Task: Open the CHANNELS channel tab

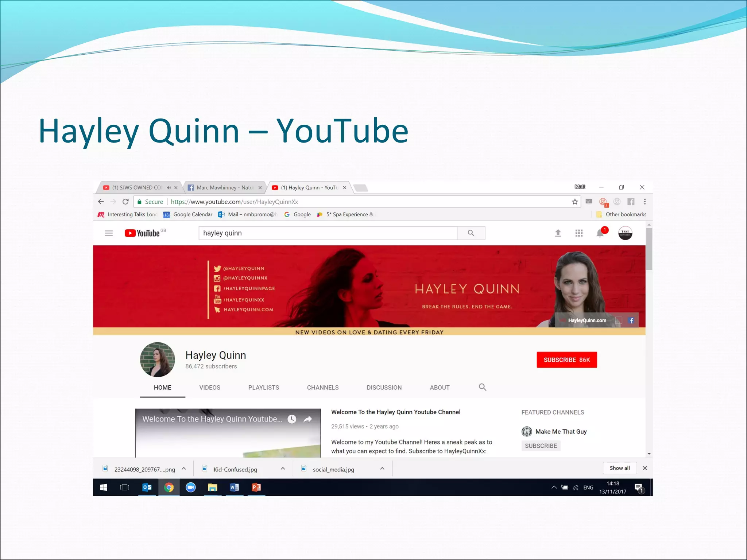Action: (323, 388)
